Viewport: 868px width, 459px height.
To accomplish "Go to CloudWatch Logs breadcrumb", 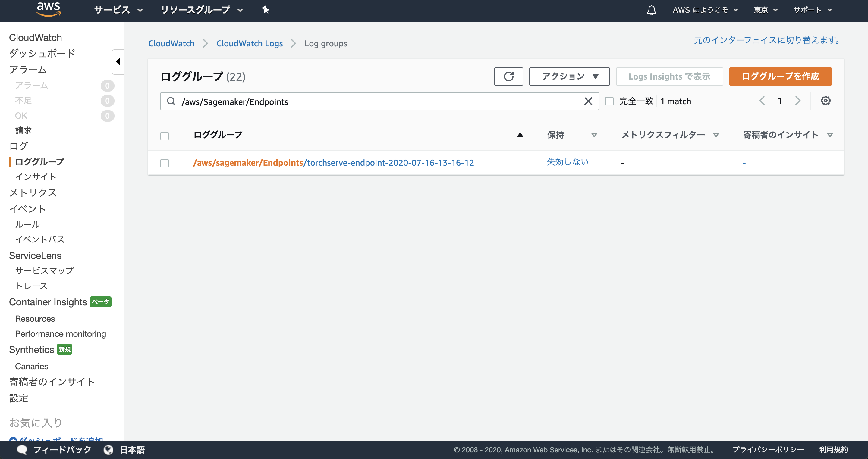I will pyautogui.click(x=249, y=43).
